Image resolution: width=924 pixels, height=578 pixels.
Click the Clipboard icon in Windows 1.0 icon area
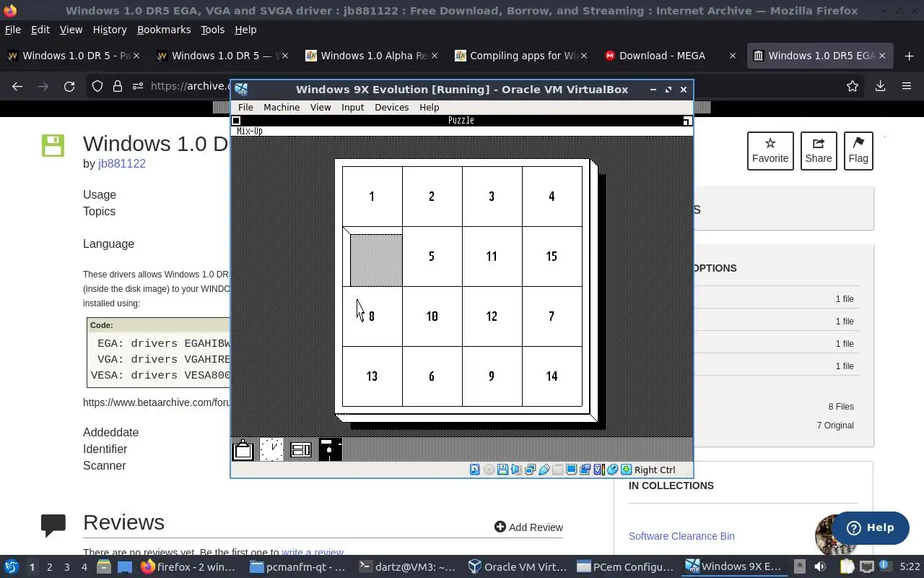[243, 450]
